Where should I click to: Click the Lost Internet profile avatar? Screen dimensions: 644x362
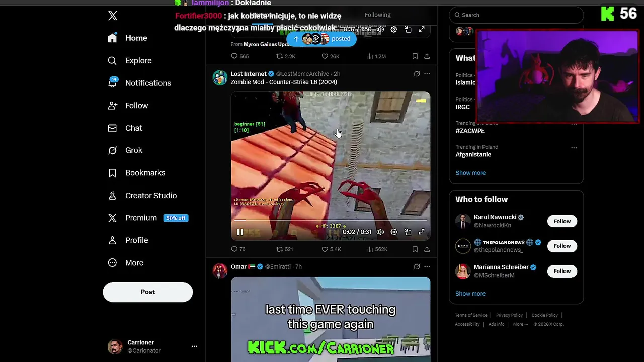(x=220, y=78)
